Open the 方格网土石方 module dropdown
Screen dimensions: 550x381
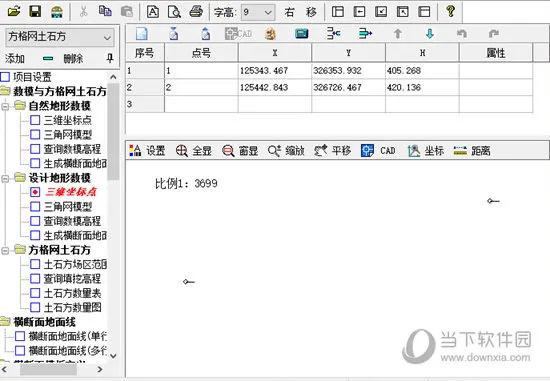[107, 37]
